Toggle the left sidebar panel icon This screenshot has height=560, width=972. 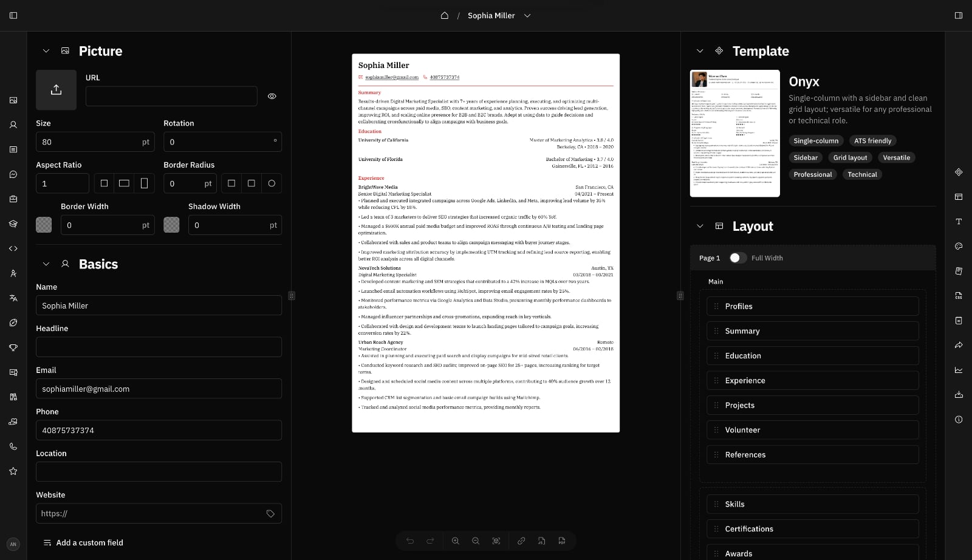13,16
